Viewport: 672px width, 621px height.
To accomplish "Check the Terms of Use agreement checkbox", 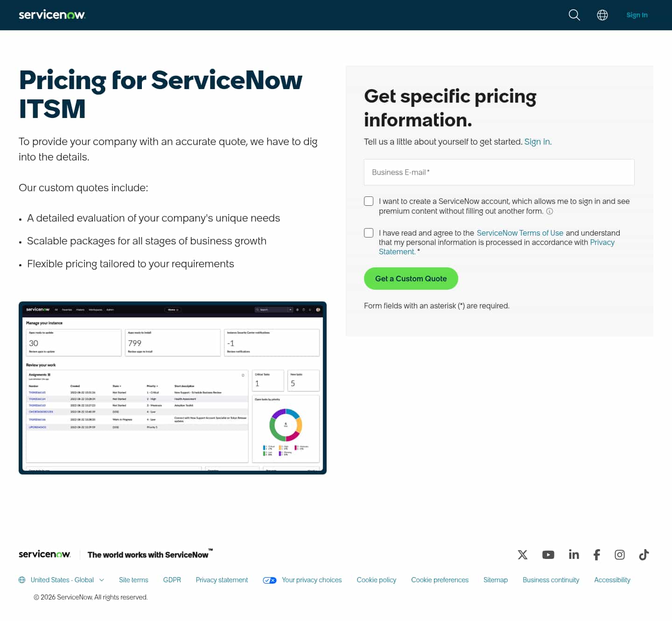I will [x=369, y=233].
